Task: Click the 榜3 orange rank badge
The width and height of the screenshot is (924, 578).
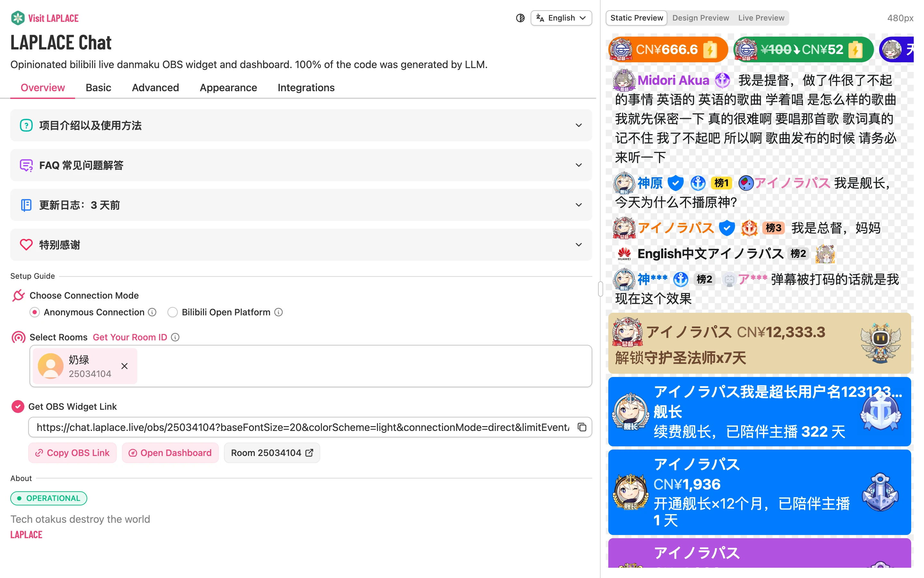Action: tap(773, 228)
